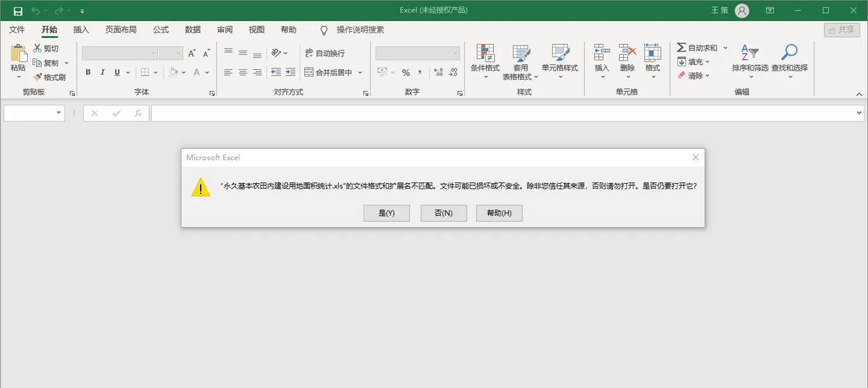
Task: Open Format as Table (套用表格格式)
Action: [x=521, y=61]
